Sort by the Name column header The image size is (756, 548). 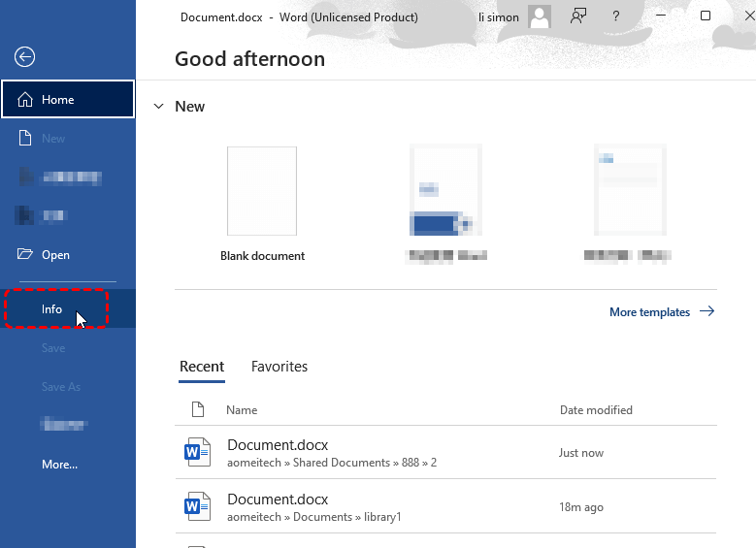coord(242,410)
